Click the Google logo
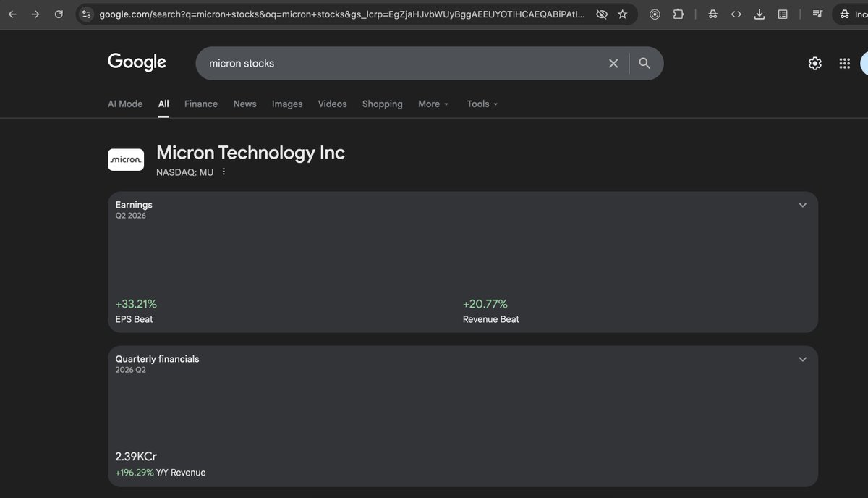 (x=137, y=62)
